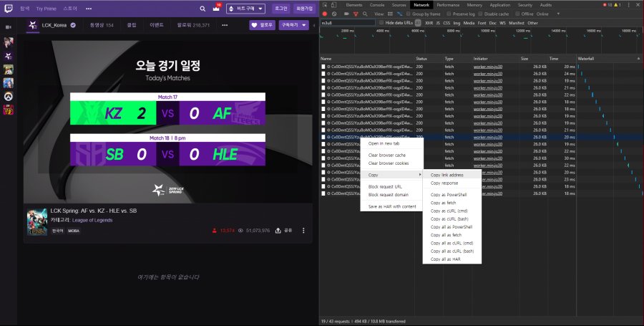
Task: Switch to the Elements tab
Action: 354,5
